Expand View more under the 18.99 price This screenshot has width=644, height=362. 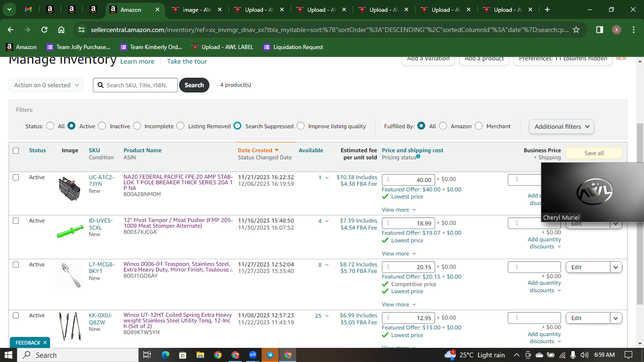[399, 254]
